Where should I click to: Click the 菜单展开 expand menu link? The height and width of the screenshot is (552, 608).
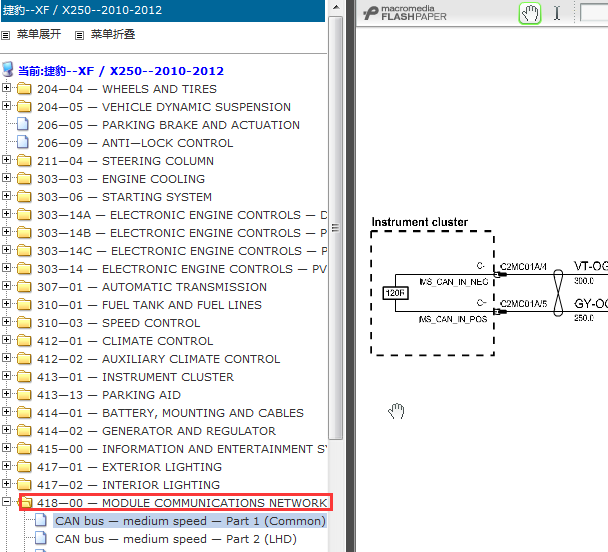point(39,34)
